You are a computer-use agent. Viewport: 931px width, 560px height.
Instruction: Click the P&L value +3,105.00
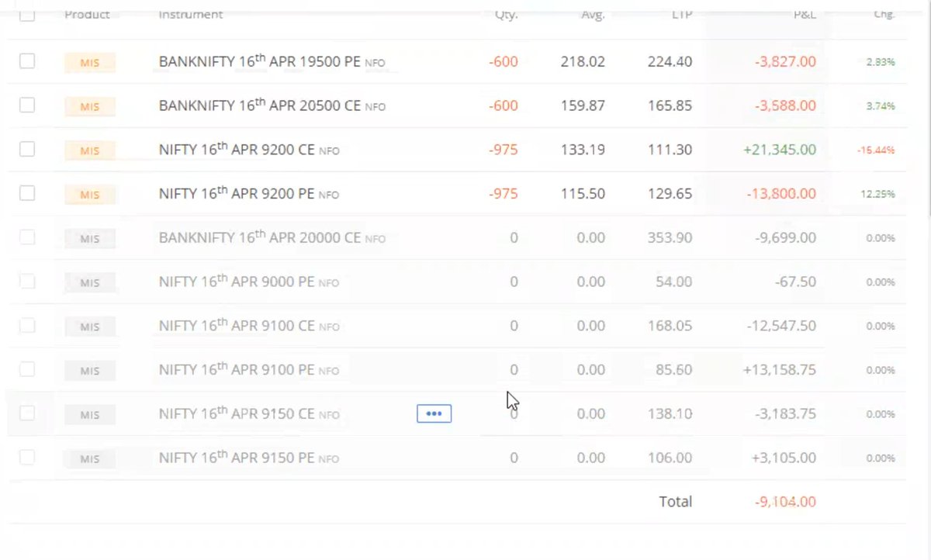pyautogui.click(x=784, y=458)
